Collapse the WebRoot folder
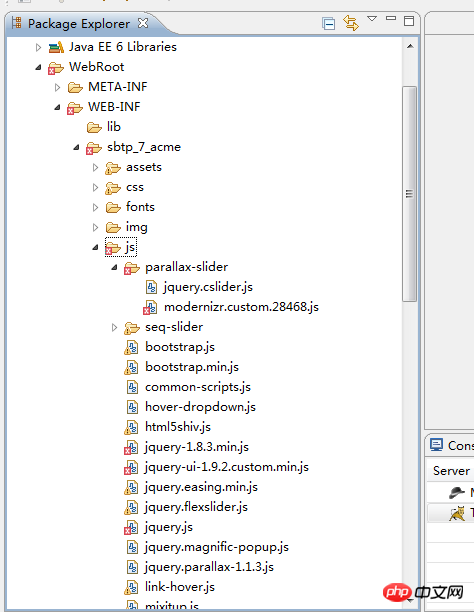Viewport: 474px width, 612px height. click(38, 68)
